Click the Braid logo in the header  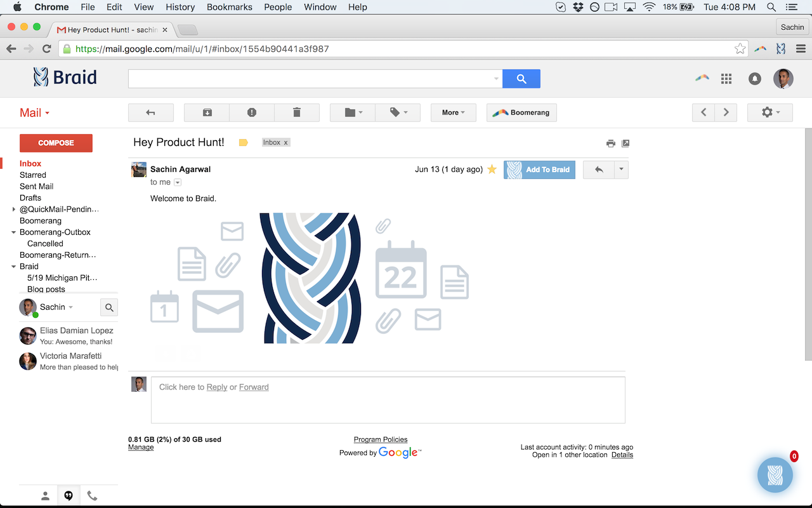(x=65, y=77)
